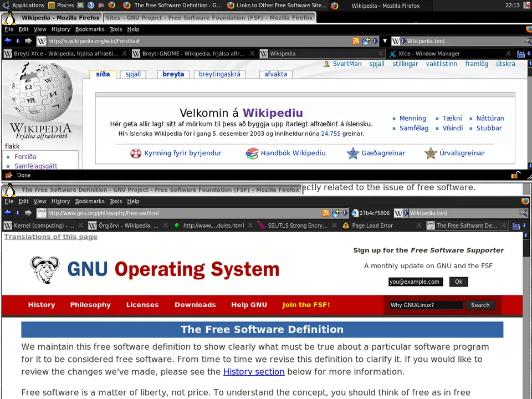Click the Ok subscribe button
Screen dimensions: 532x399
click(458, 282)
